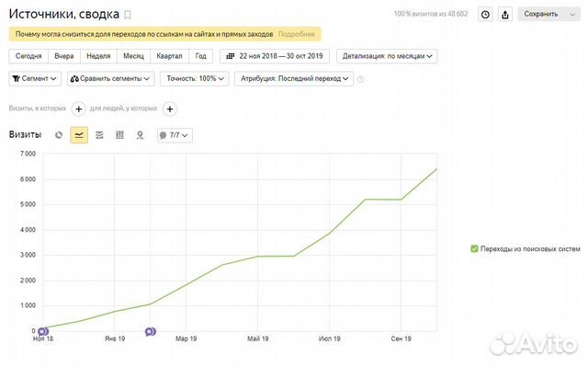Viewport: 588px width, 367px height.
Task: Click the Визиты metric label
Action: coord(25,134)
